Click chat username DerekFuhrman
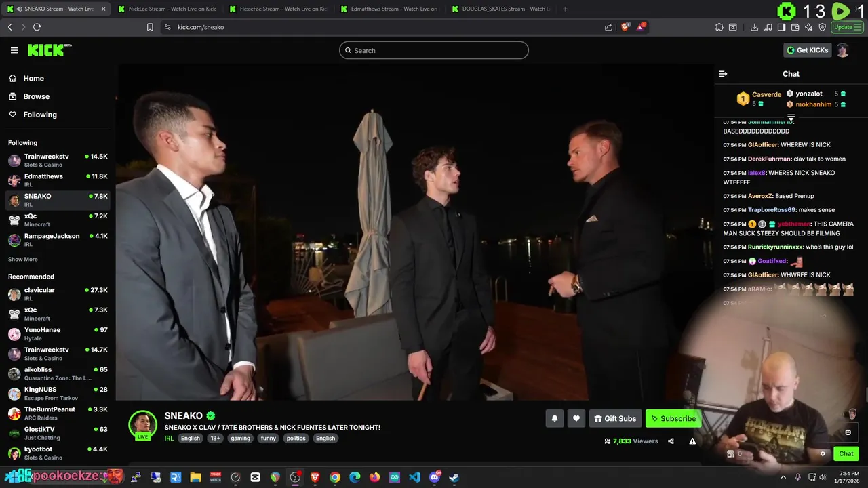Viewport: 868px width, 488px height. pos(770,159)
